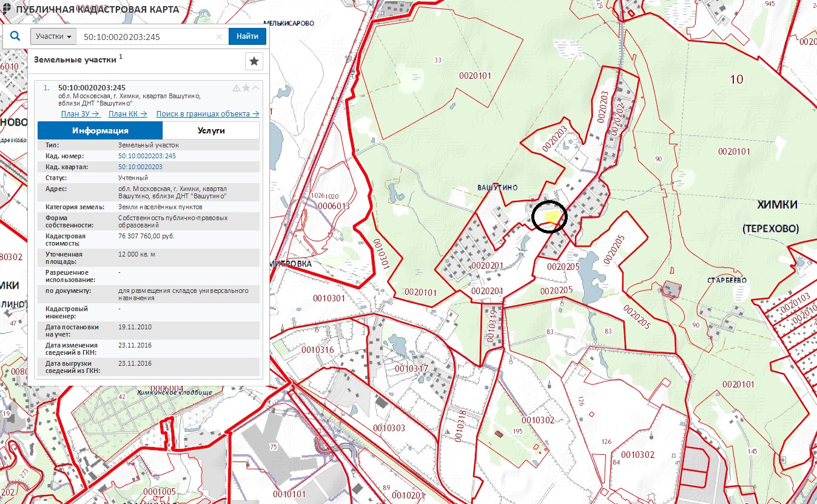Click the value 76 307 760,00 руб.
The width and height of the screenshot is (817, 504).
(x=146, y=236)
